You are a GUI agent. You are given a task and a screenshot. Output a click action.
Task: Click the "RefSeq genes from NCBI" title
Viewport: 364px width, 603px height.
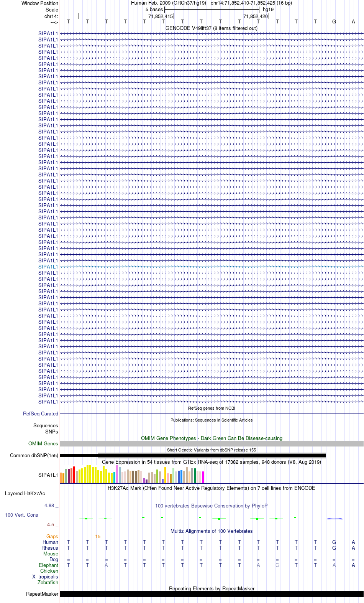point(212,408)
